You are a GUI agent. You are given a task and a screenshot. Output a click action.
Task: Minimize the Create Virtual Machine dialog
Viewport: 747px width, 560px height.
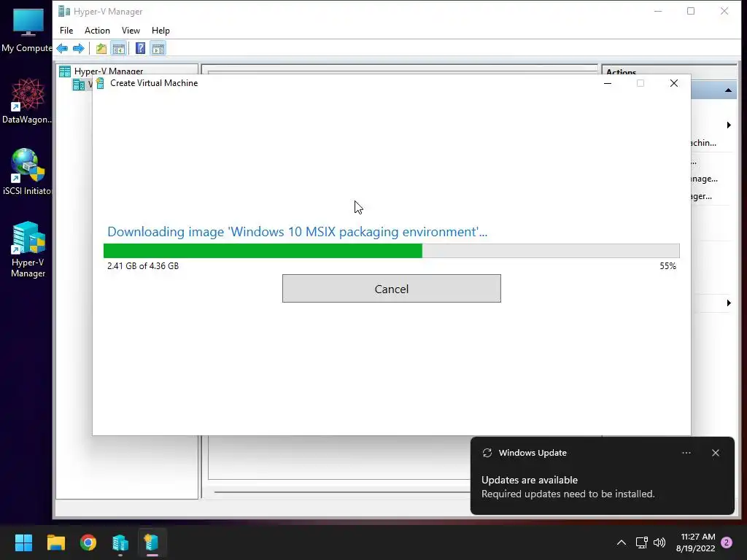608,83
